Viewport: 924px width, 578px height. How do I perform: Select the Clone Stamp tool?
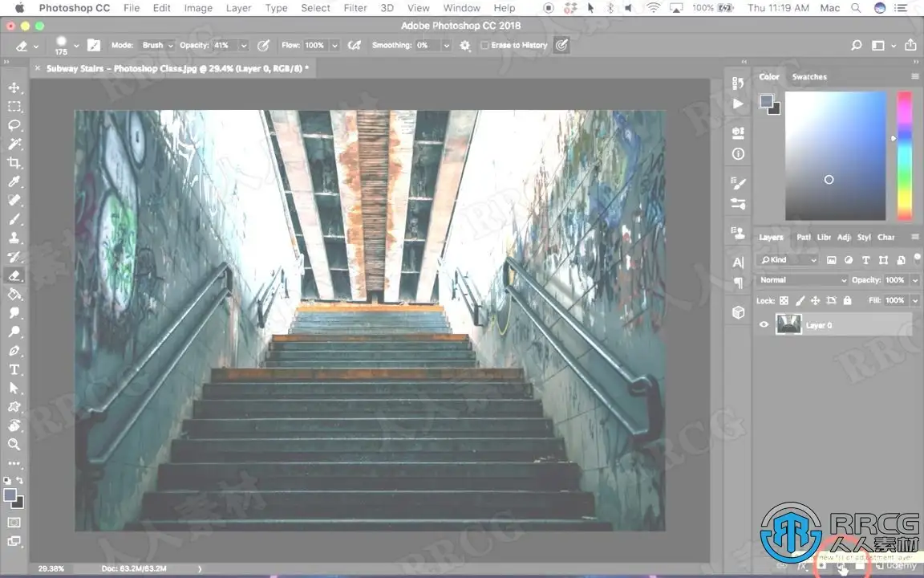[14, 238]
